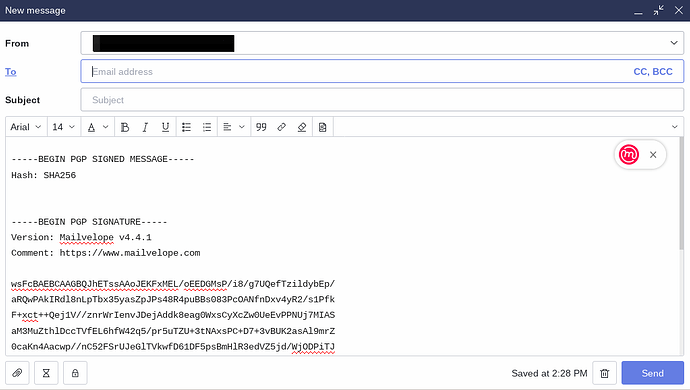Dismiss the Mailvelope button with X
Screen dimensions: 690x390
click(x=653, y=155)
